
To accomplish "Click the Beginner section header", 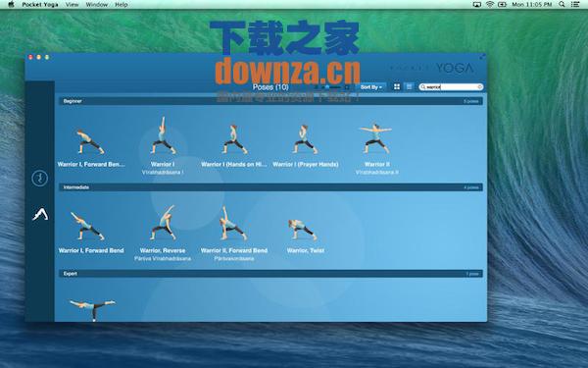I will coord(270,101).
